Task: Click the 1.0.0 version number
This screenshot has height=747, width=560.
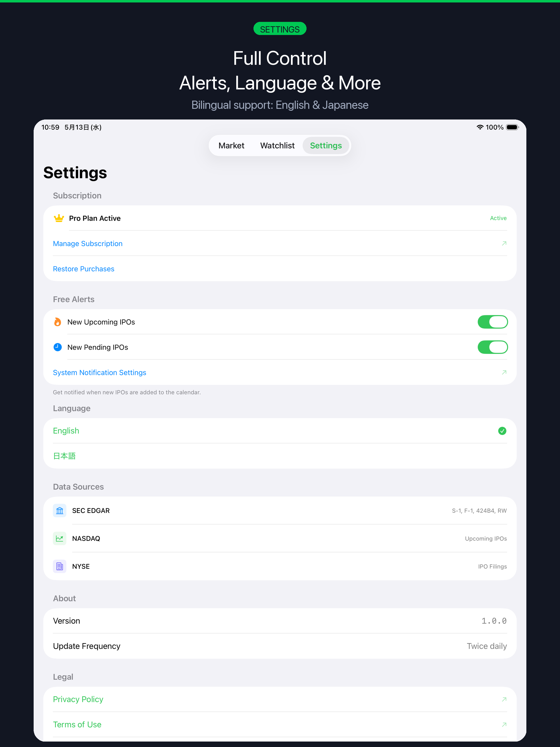Action: (494, 621)
